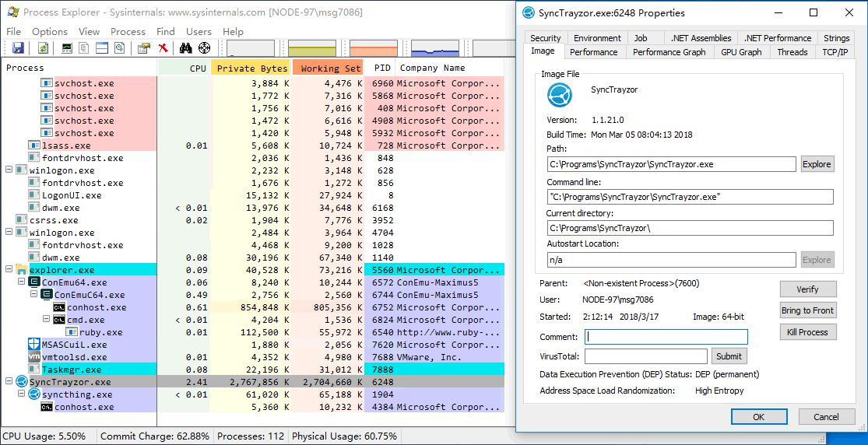Click the csrss.exe process icon
Viewport: 868px width, 445px height.
(x=22, y=220)
